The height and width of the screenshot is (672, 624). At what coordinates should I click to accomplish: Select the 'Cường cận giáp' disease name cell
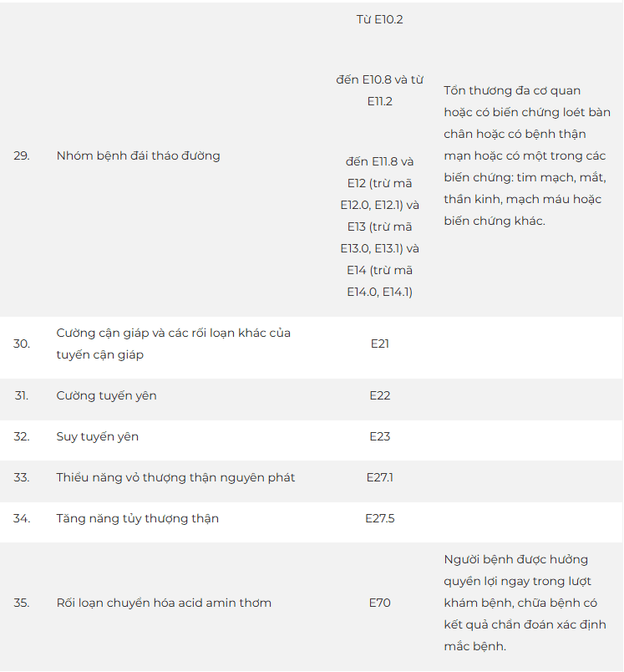(174, 344)
